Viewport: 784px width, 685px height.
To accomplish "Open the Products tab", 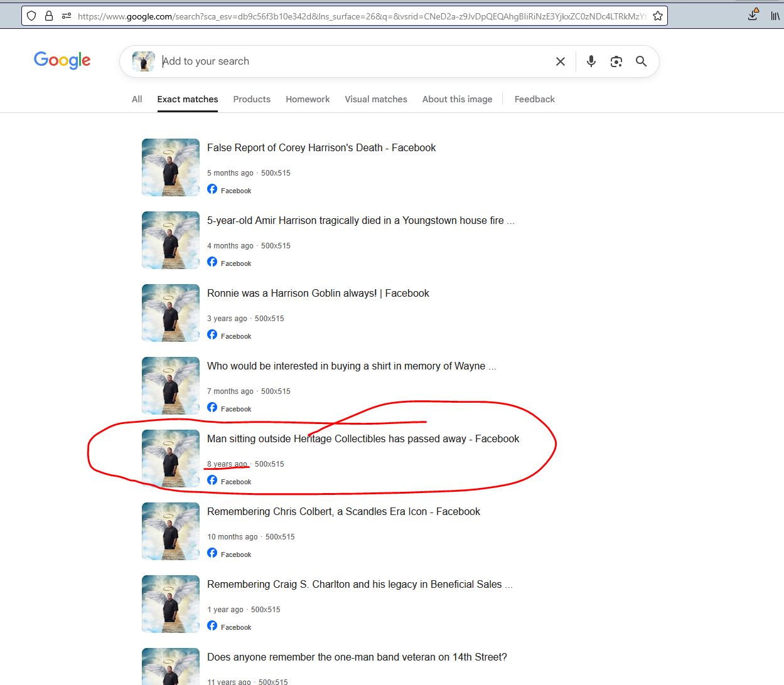I will point(252,99).
